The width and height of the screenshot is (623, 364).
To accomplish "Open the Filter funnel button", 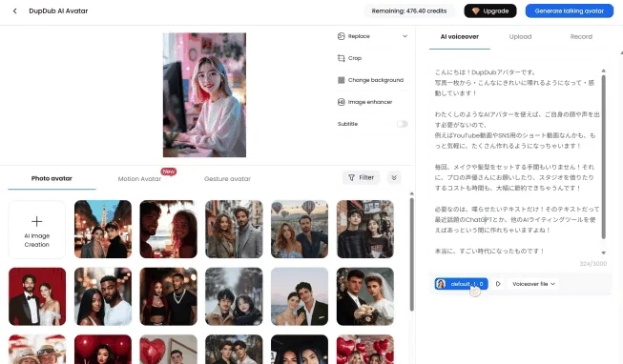I will tap(361, 177).
